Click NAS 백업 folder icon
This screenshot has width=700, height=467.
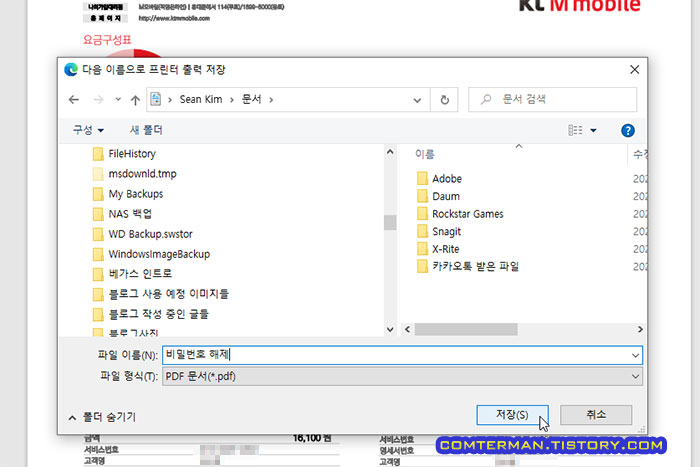point(98,214)
